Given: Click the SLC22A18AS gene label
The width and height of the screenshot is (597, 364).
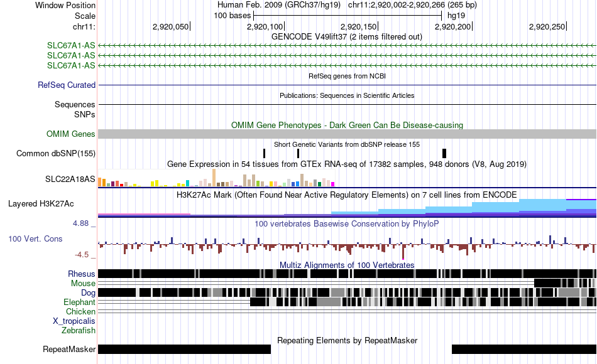Looking at the screenshot, I should 70,179.
